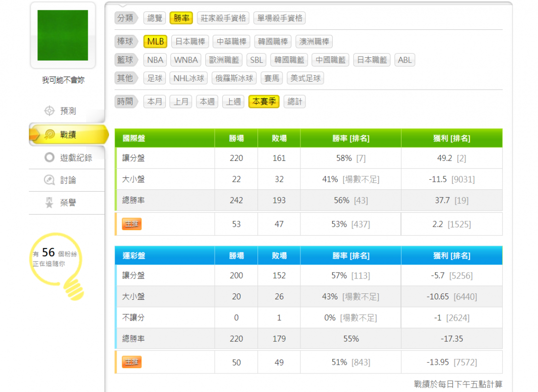The height and width of the screenshot is (392, 538).
Task: Select the 足球 filter
Action: click(155, 78)
